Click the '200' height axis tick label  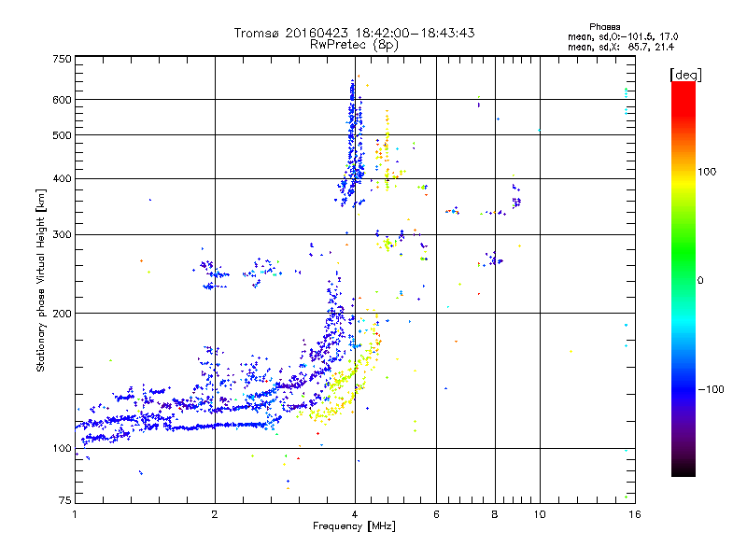point(62,314)
